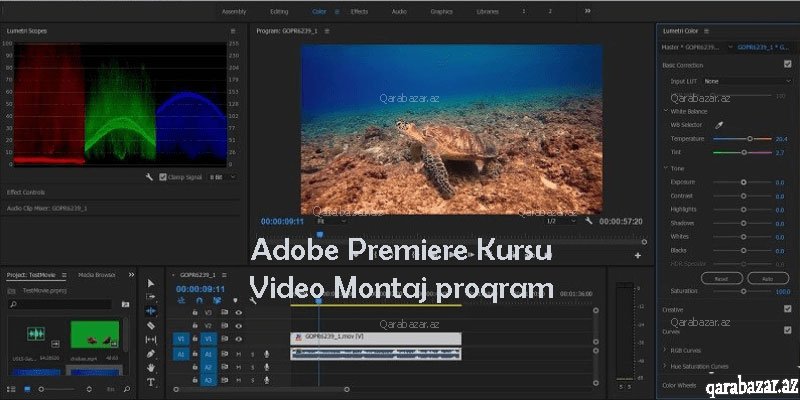Screen dimensions: 800x400
Task: Solo audio track A2
Action: coord(252,367)
